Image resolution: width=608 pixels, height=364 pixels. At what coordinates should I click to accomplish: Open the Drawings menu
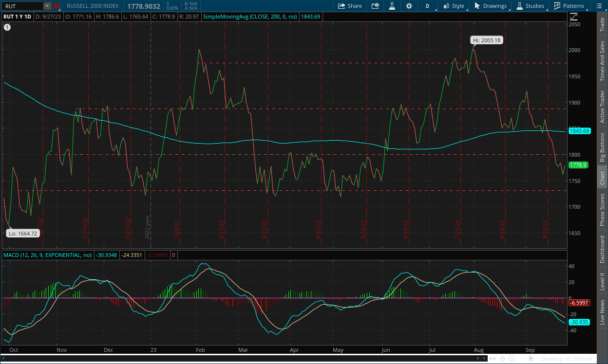point(490,6)
